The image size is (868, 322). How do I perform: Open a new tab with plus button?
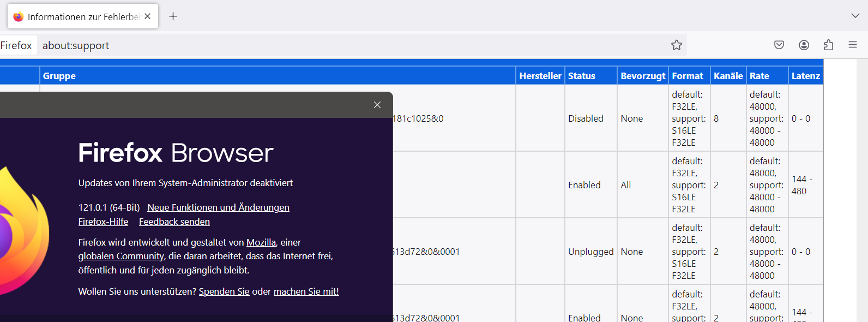173,16
